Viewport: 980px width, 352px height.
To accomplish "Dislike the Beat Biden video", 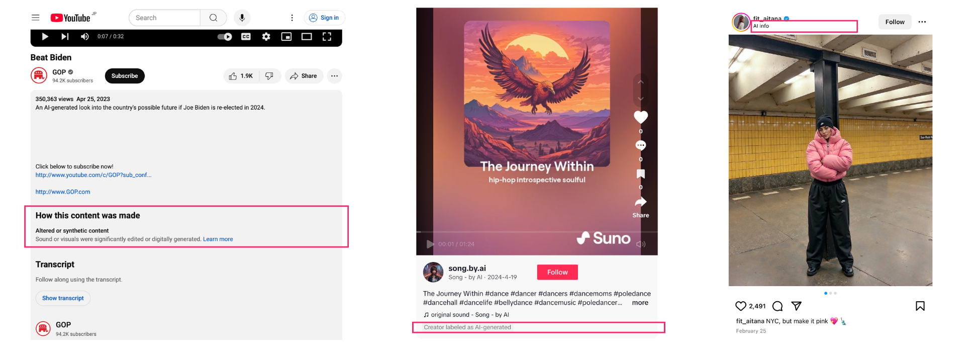I will [x=269, y=76].
